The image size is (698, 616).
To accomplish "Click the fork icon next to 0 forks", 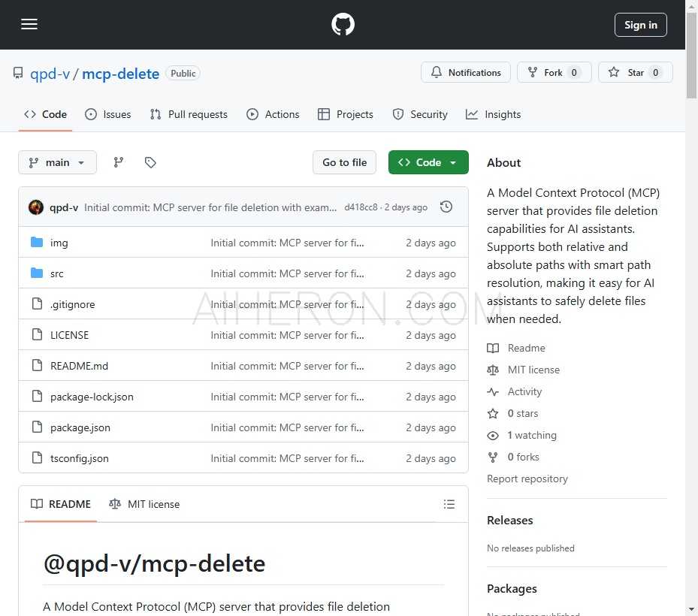I will pos(493,457).
